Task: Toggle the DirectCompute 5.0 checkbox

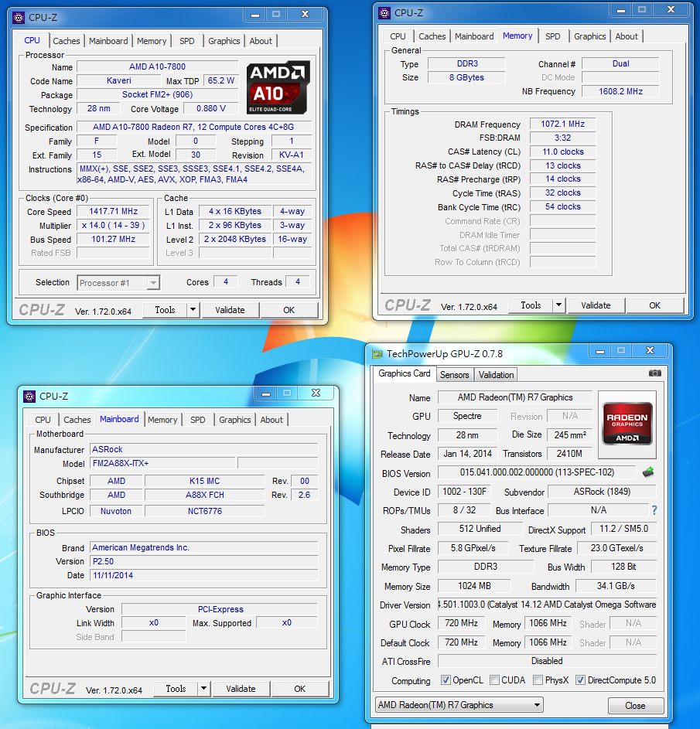Action: click(580, 680)
